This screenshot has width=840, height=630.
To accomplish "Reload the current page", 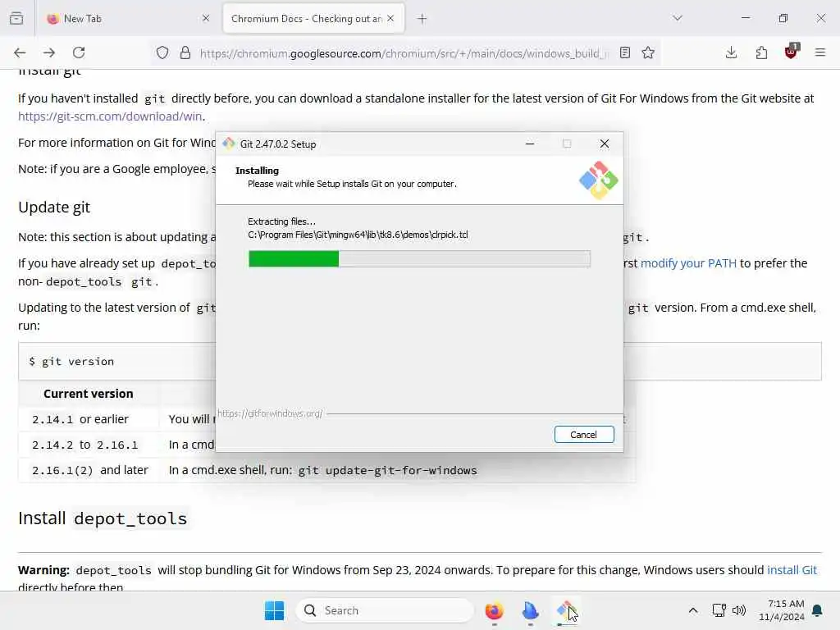I will pos(79,52).
